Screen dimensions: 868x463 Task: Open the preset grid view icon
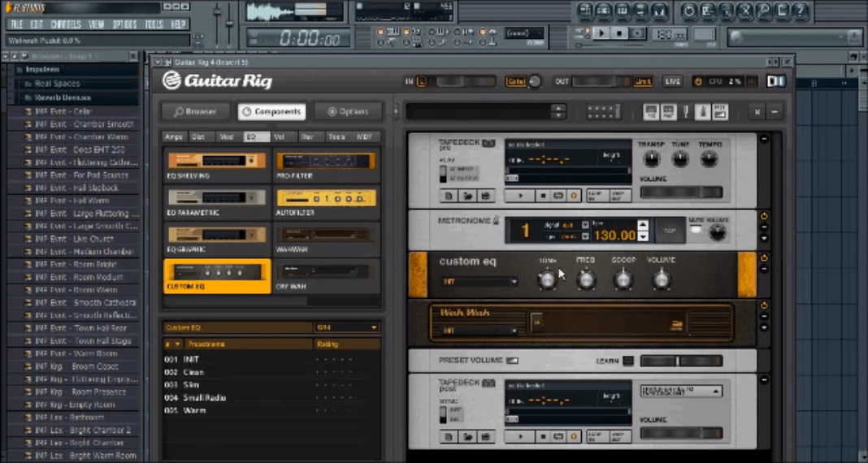(603, 112)
